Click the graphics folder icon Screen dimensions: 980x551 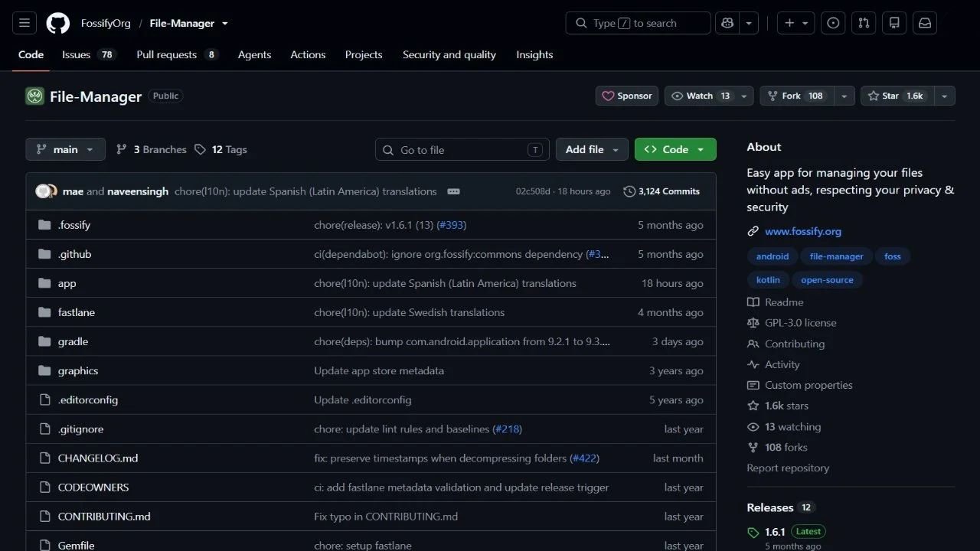click(x=44, y=370)
